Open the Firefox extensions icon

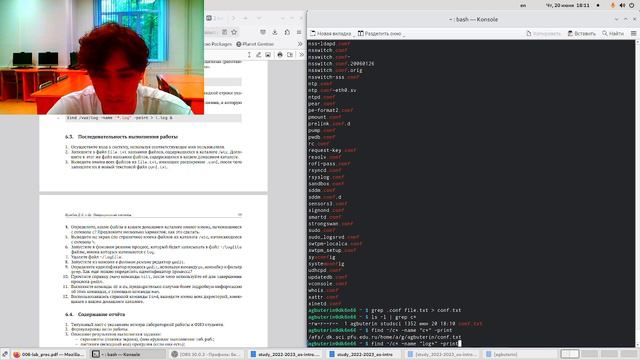(287, 32)
